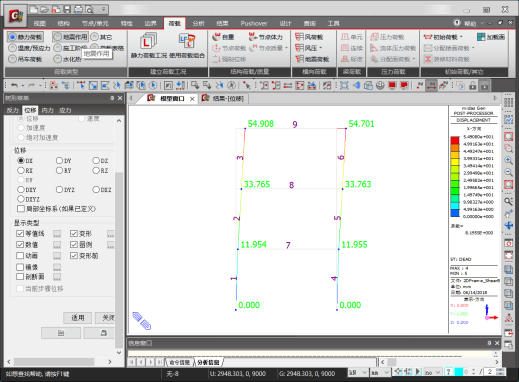Open the 变形 options ellipsis button
The height and width of the screenshot is (382, 519).
pyautogui.click(x=111, y=234)
